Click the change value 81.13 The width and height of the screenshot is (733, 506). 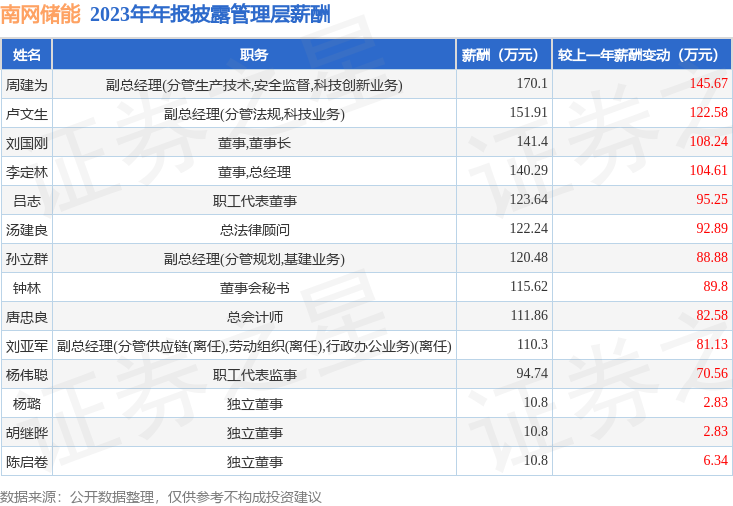coord(712,344)
